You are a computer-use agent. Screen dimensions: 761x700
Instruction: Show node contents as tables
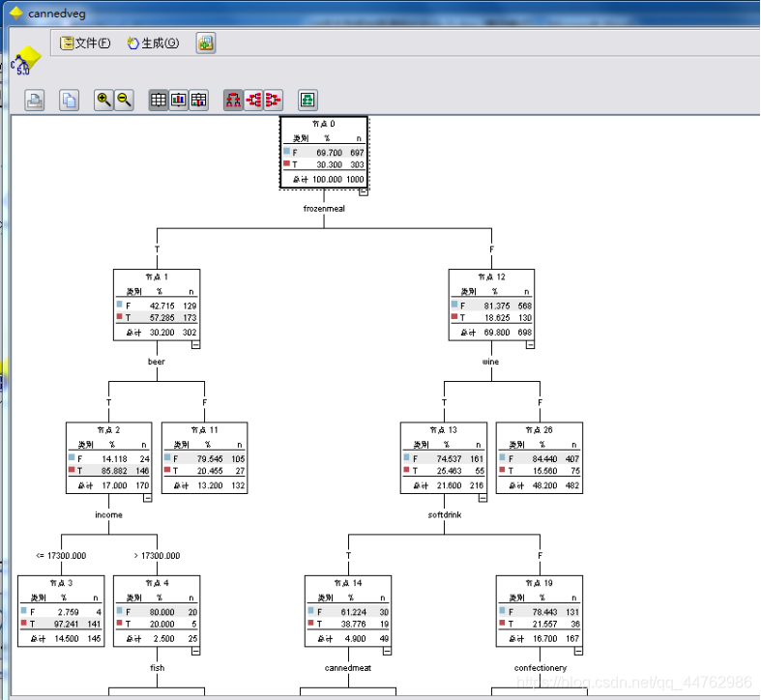[x=159, y=101]
